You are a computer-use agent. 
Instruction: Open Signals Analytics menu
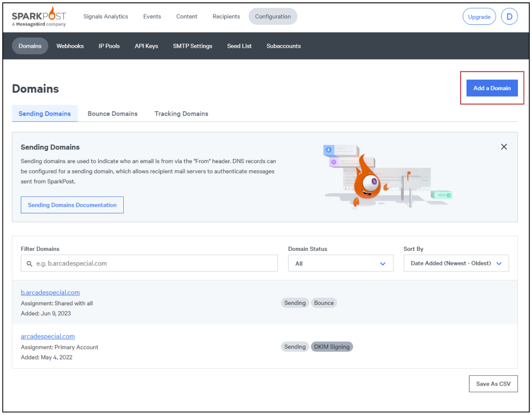click(x=105, y=16)
